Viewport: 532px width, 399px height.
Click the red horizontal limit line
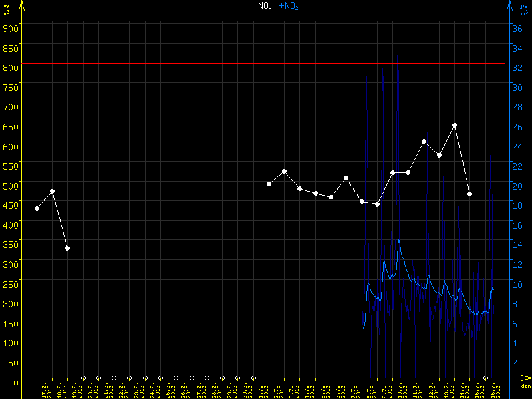point(266,63)
